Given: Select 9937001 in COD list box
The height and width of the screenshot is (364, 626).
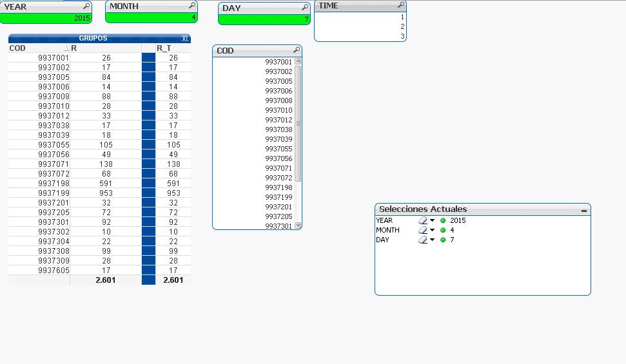Looking at the screenshot, I should pyautogui.click(x=254, y=62).
